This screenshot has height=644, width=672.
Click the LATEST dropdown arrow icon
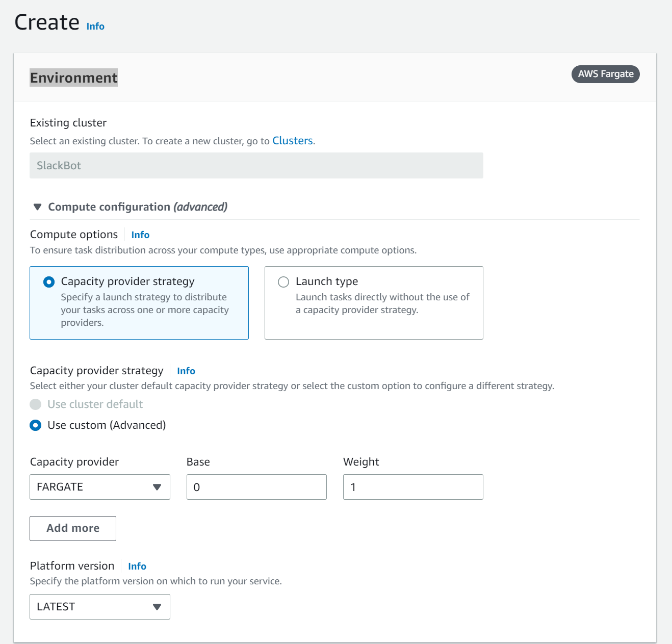tap(158, 607)
